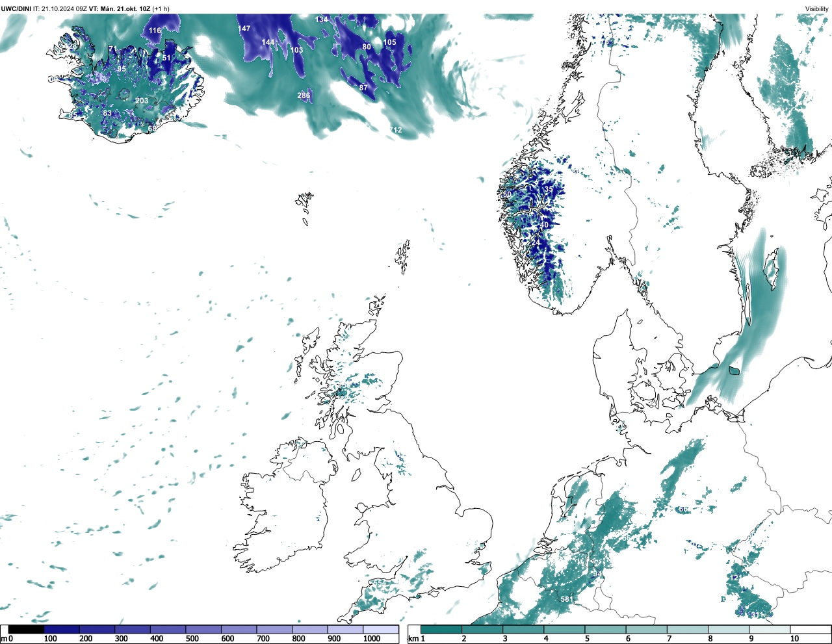Select the 300–400 m legend color block
The width and height of the screenshot is (832, 644).
click(133, 629)
